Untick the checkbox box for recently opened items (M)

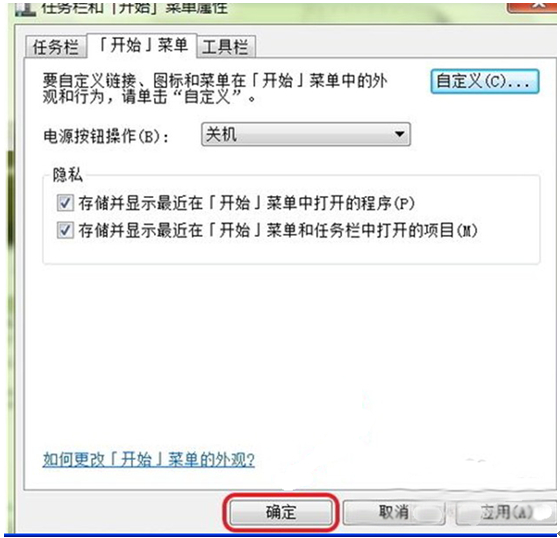pyautogui.click(x=65, y=230)
